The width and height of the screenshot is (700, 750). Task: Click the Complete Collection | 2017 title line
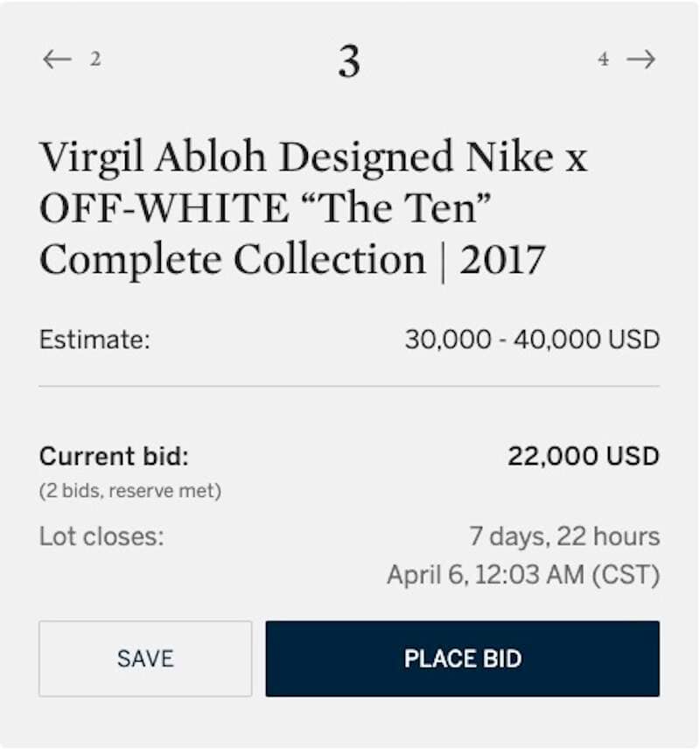pos(292,261)
